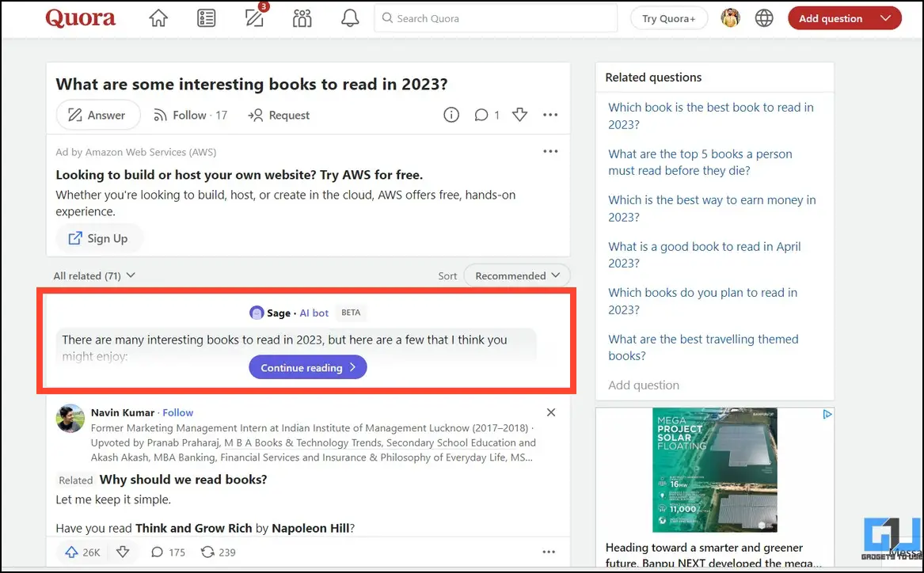
Task: Downvote Navin Kumar's answer
Action: [x=123, y=552]
